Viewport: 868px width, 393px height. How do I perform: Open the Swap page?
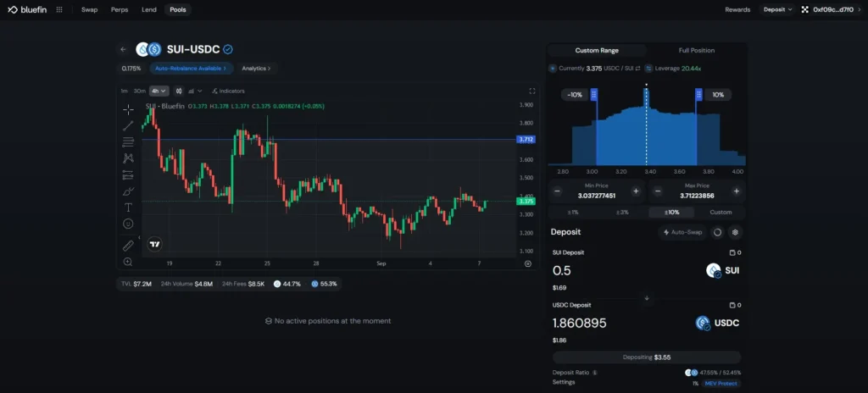click(89, 9)
